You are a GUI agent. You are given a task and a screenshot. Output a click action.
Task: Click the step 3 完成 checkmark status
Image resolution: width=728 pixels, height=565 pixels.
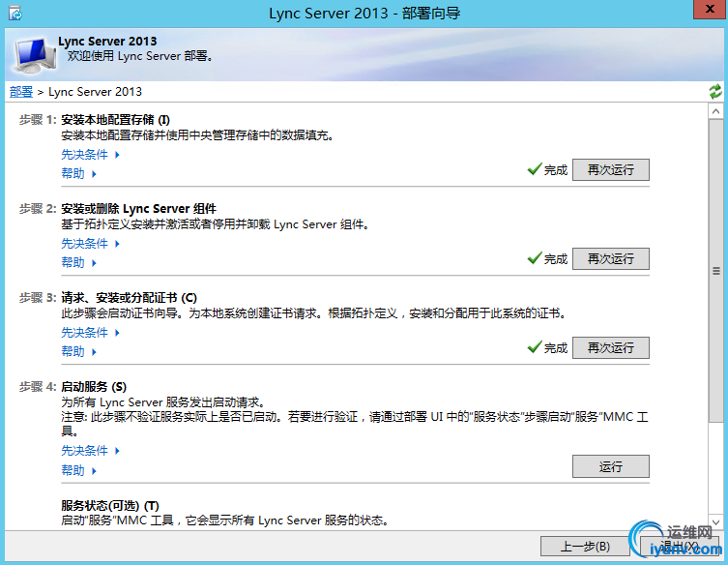tap(548, 347)
